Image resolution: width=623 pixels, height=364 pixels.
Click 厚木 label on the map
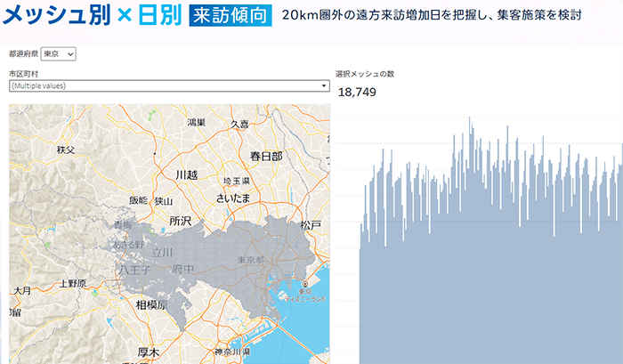click(149, 352)
